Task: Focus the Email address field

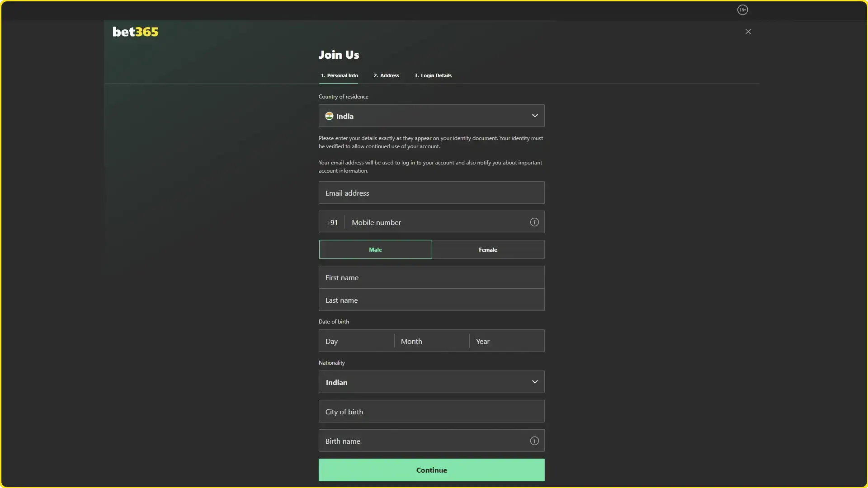Action: tap(431, 193)
